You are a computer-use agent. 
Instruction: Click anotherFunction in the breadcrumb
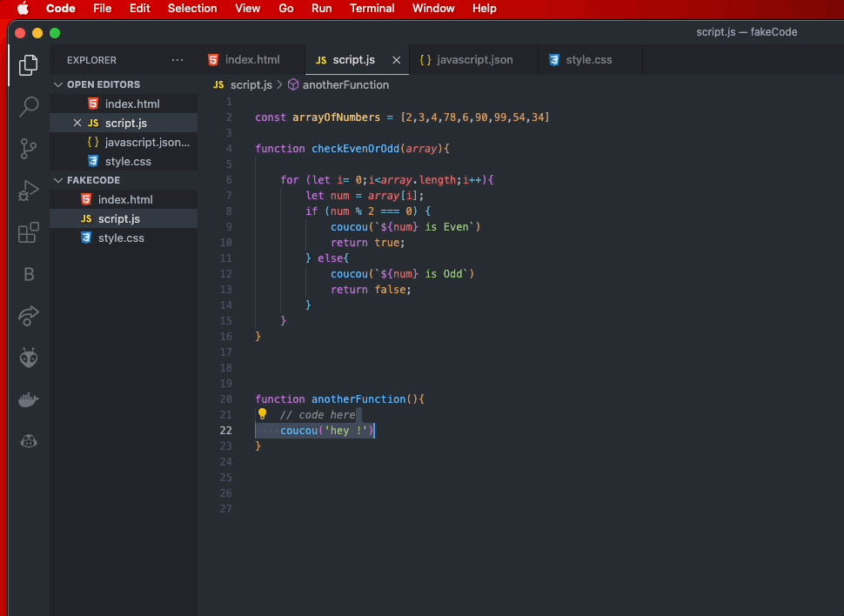tap(345, 85)
